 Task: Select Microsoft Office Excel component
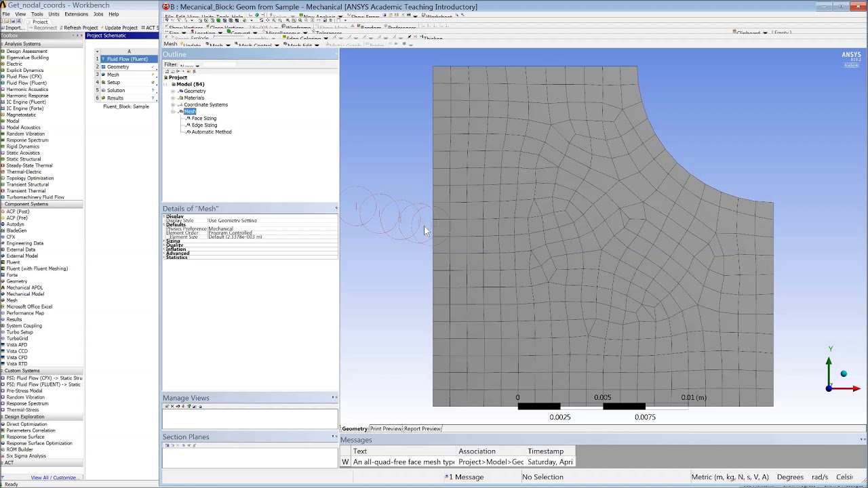[29, 306]
